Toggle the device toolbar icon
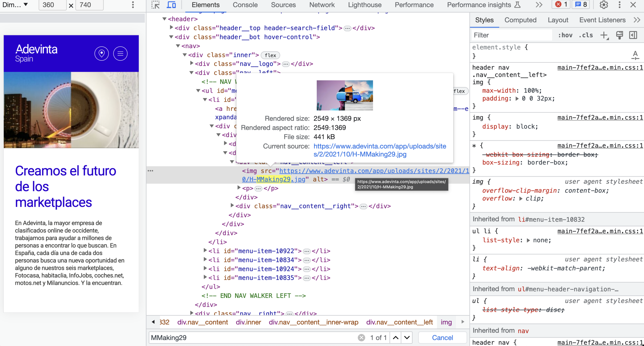This screenshot has width=644, height=346. pos(171,5)
